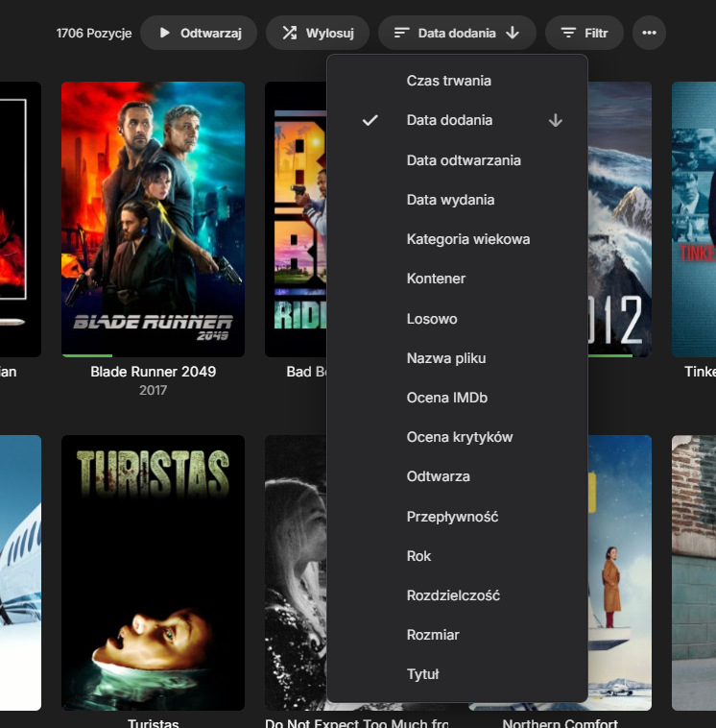
Task: Open the Northern Comfort poster
Action: (619, 572)
